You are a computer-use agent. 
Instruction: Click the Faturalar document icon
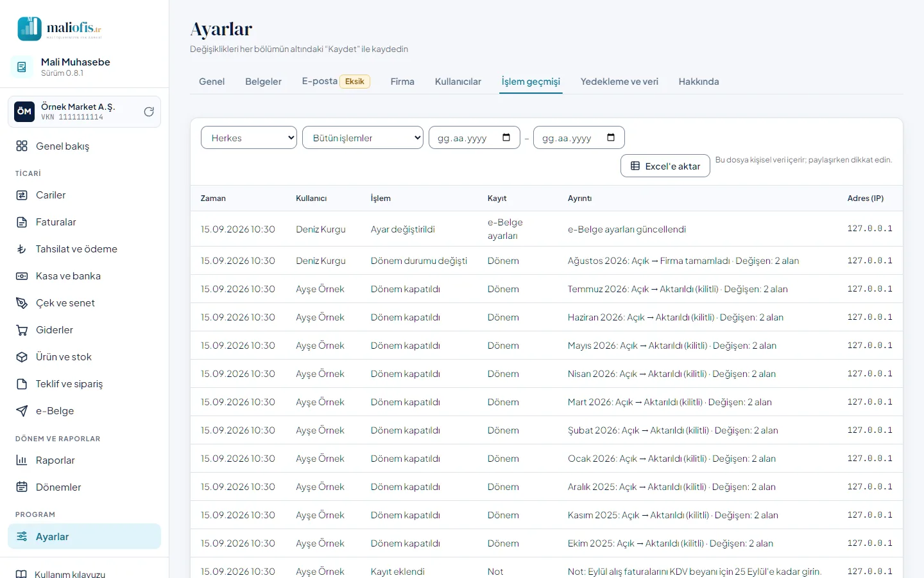click(x=22, y=222)
